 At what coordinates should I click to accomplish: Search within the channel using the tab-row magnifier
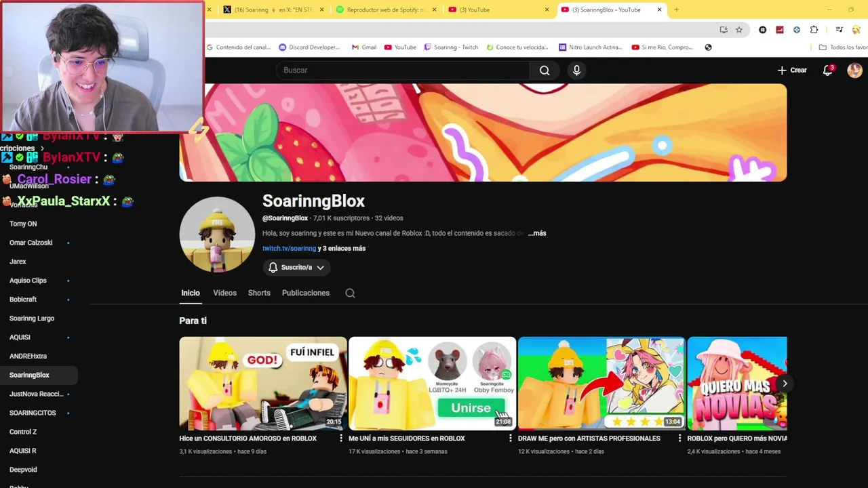[x=350, y=293]
